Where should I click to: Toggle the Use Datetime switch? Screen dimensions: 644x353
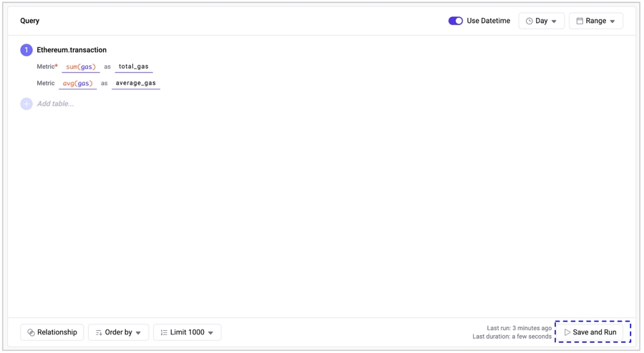click(455, 21)
